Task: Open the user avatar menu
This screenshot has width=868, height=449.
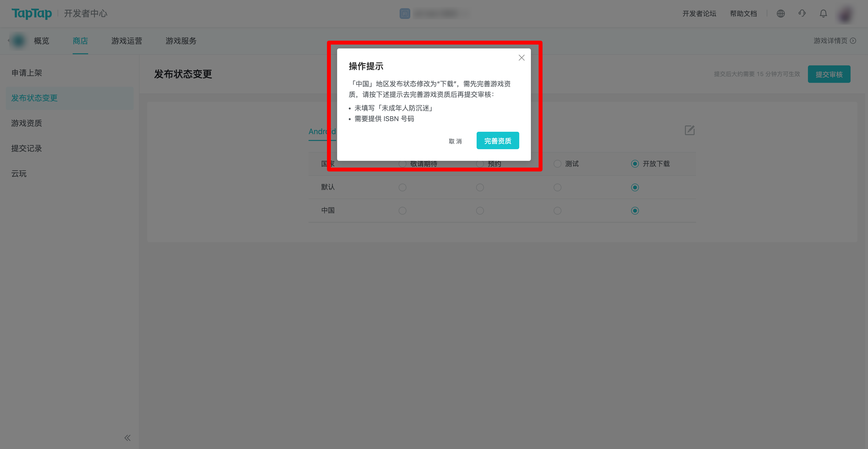Action: coord(845,14)
